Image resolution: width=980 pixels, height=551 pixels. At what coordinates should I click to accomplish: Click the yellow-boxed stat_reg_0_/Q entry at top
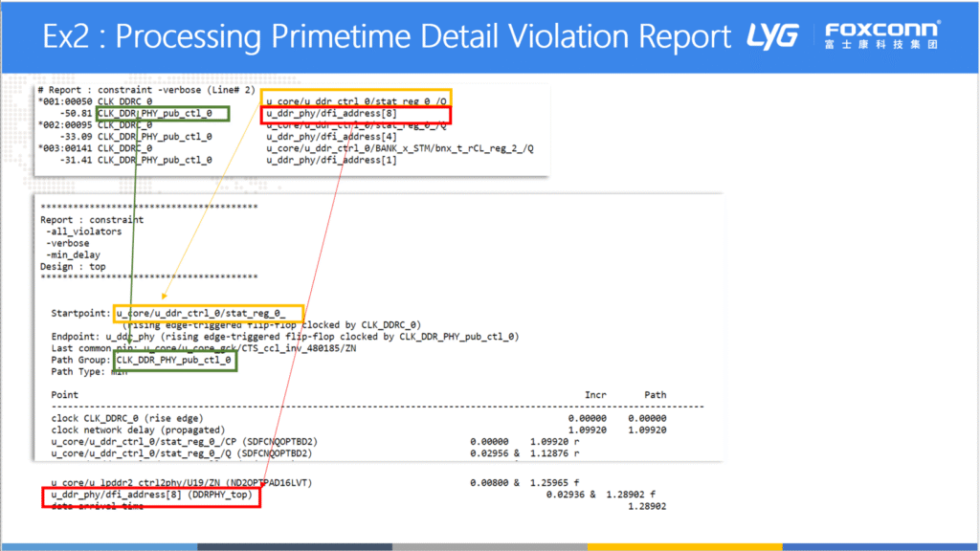click(x=356, y=101)
